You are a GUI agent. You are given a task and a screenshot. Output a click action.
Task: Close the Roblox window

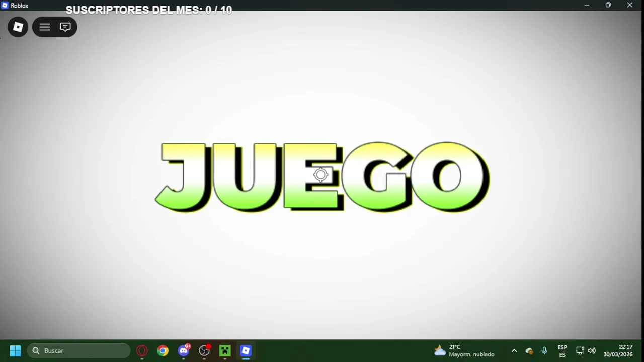630,5
